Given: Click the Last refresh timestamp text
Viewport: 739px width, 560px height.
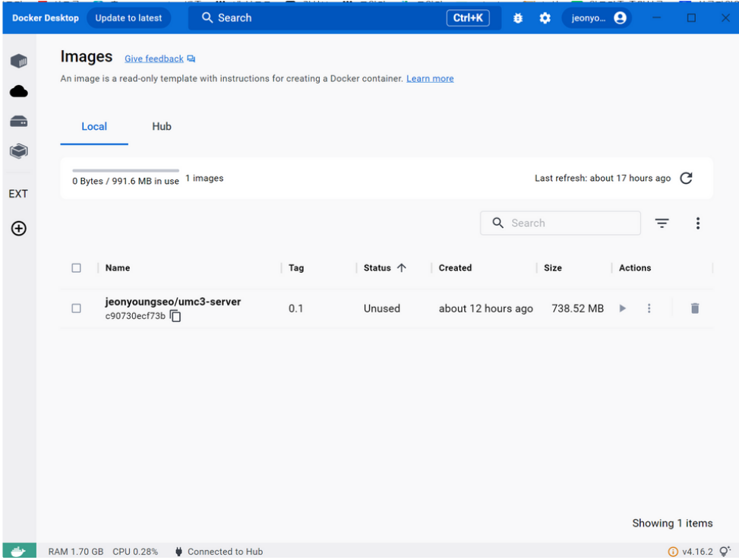Looking at the screenshot, I should 602,178.
